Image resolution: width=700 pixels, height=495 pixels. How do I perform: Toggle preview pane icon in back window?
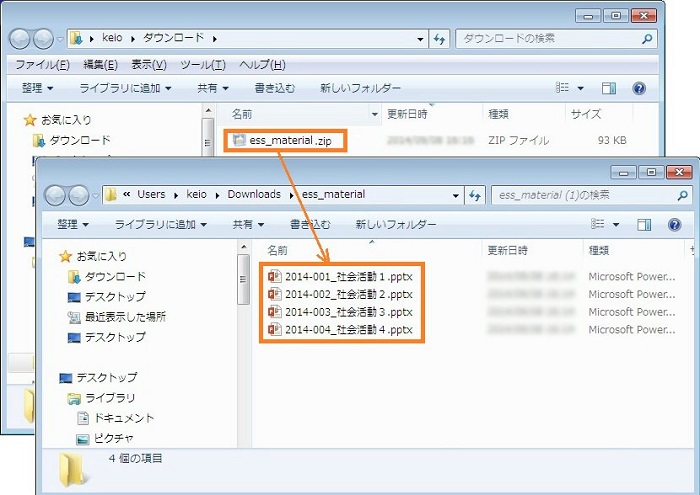pyautogui.click(x=609, y=88)
